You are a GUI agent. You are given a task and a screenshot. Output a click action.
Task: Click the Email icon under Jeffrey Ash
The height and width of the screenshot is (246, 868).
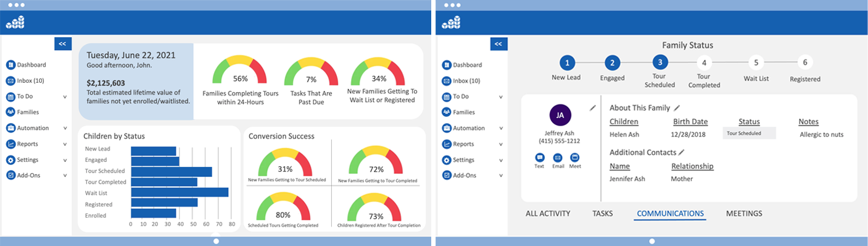pyautogui.click(x=558, y=158)
